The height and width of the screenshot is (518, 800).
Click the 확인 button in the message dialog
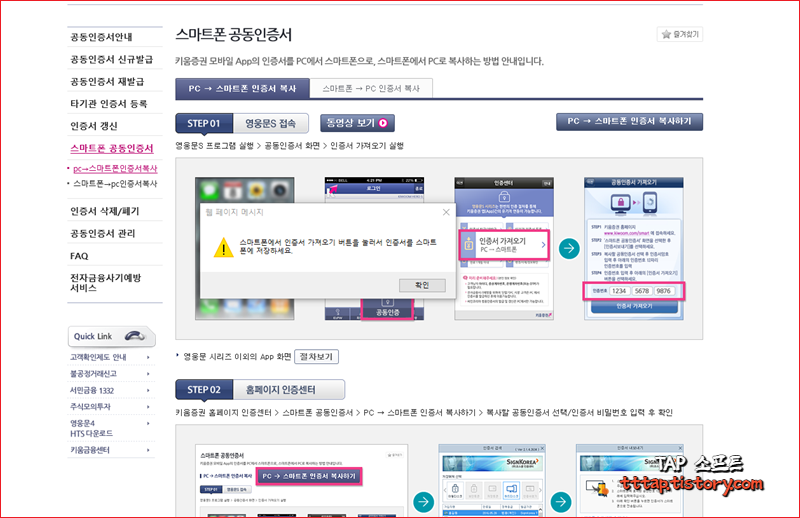(422, 285)
